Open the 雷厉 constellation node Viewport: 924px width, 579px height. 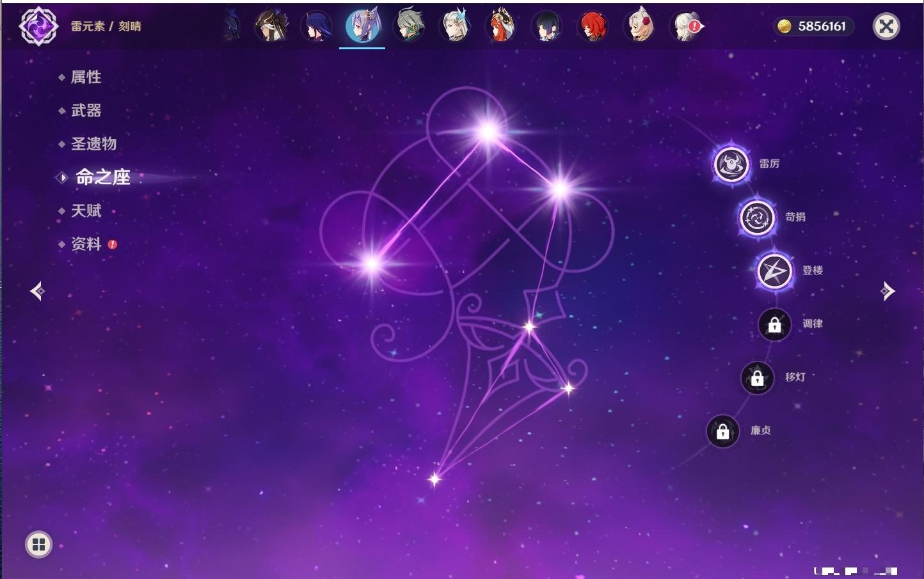[731, 164]
